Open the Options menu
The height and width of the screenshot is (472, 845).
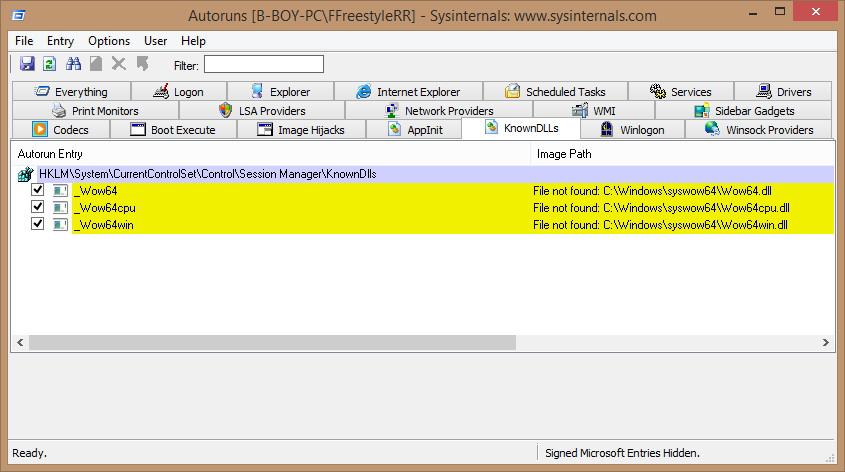tap(109, 41)
